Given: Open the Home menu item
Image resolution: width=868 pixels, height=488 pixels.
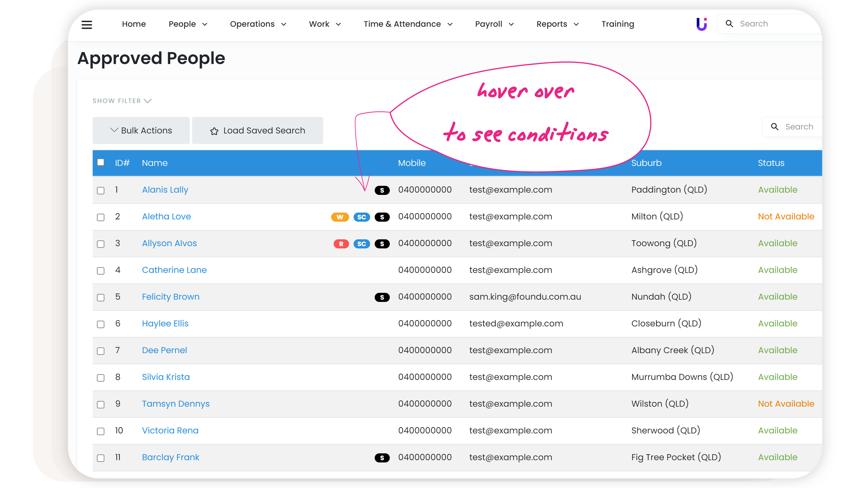Looking at the screenshot, I should click(134, 24).
